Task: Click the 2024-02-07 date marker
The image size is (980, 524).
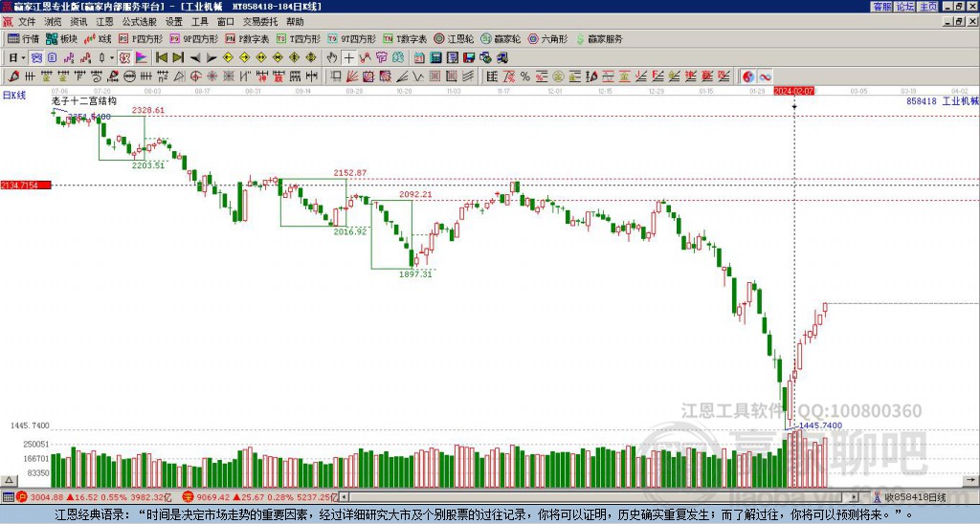Action: point(793,91)
